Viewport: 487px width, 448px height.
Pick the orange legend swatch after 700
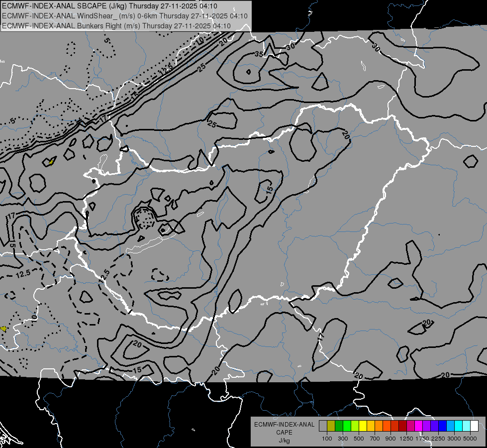(379, 426)
